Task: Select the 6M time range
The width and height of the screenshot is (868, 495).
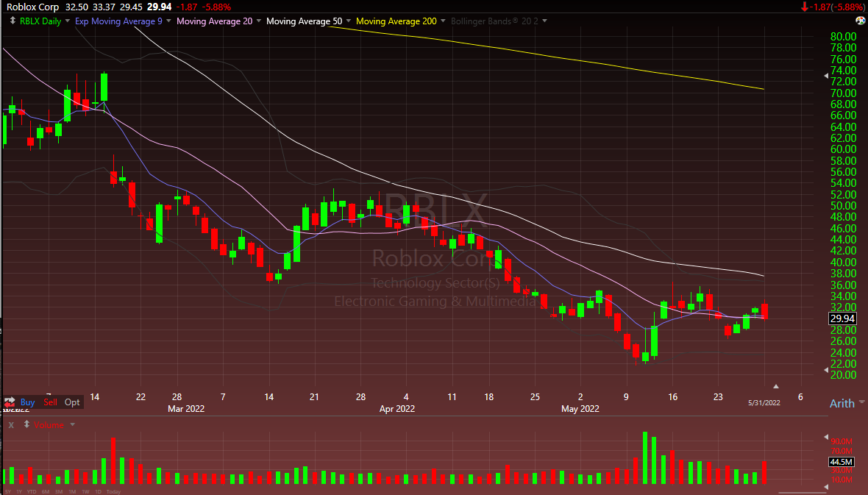Action: coord(46,491)
